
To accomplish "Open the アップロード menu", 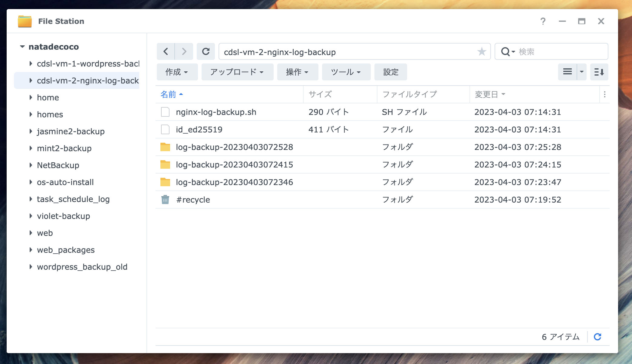I will point(237,72).
